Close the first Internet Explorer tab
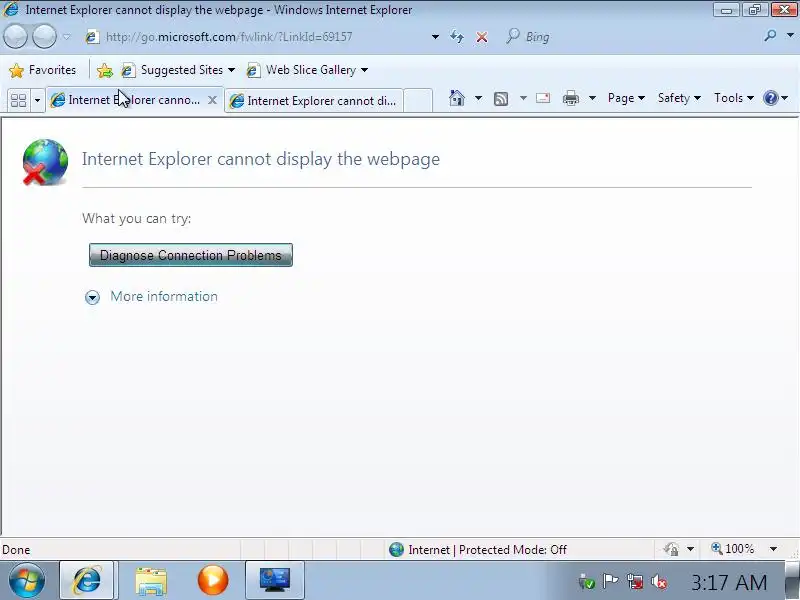Screen dimensions: 800x600 (x=212, y=100)
